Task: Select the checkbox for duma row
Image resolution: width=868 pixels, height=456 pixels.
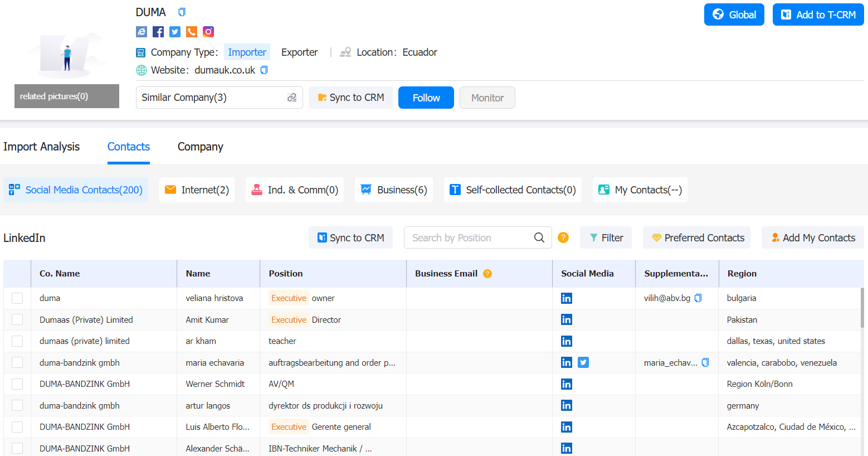Action: click(x=17, y=298)
